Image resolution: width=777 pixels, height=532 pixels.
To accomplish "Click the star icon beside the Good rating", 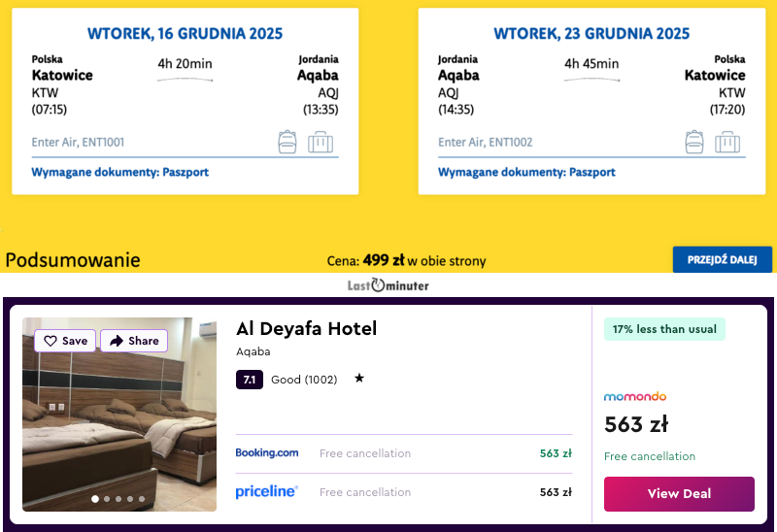I will (359, 379).
